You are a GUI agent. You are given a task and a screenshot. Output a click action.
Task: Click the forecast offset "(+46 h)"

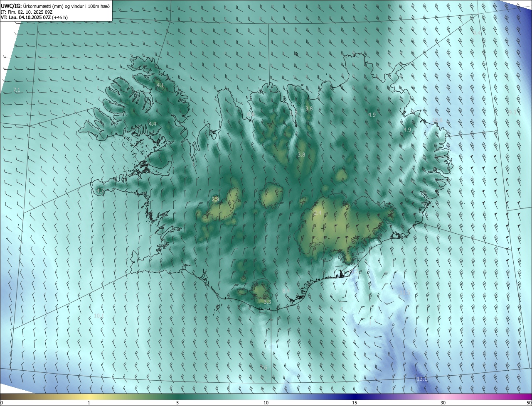coord(60,17)
